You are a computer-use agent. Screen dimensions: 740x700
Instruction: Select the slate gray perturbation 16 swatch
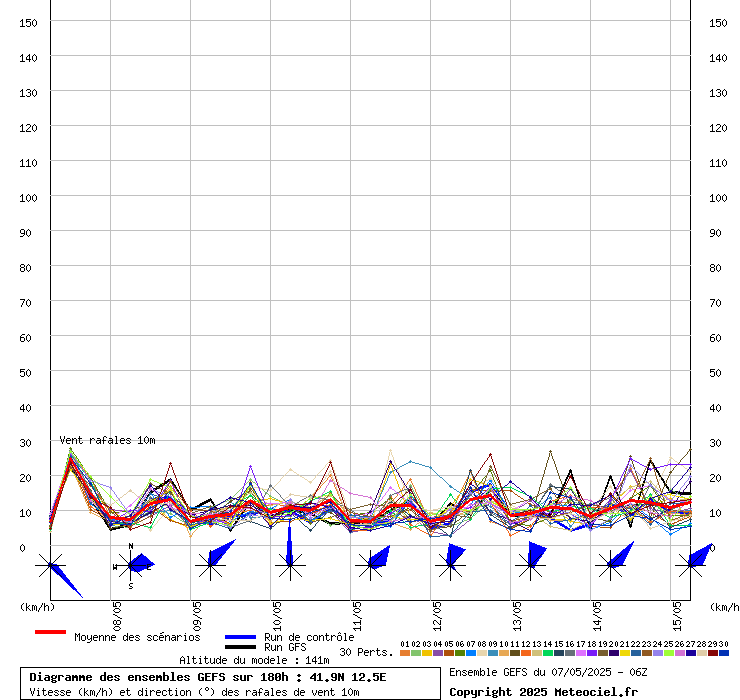coord(570,653)
